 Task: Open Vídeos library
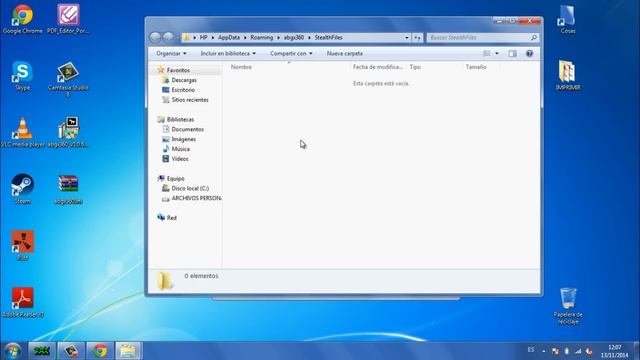[180, 159]
